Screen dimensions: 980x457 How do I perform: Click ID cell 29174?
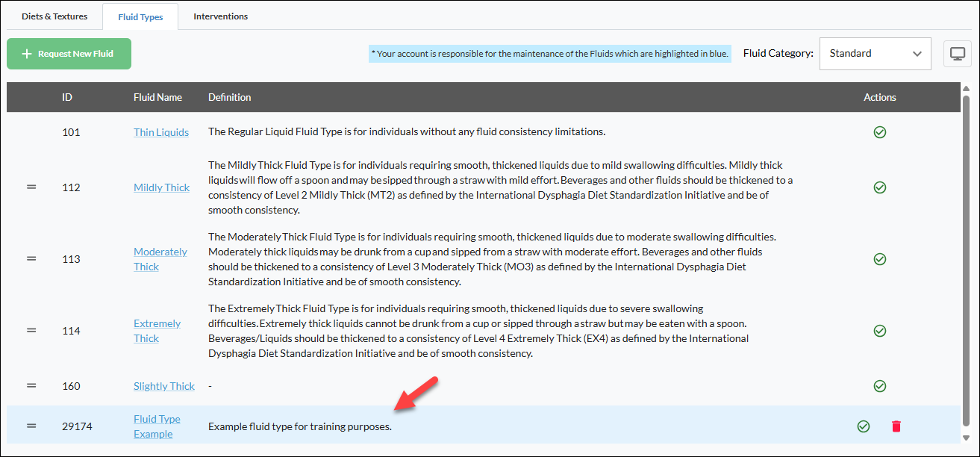click(x=76, y=426)
